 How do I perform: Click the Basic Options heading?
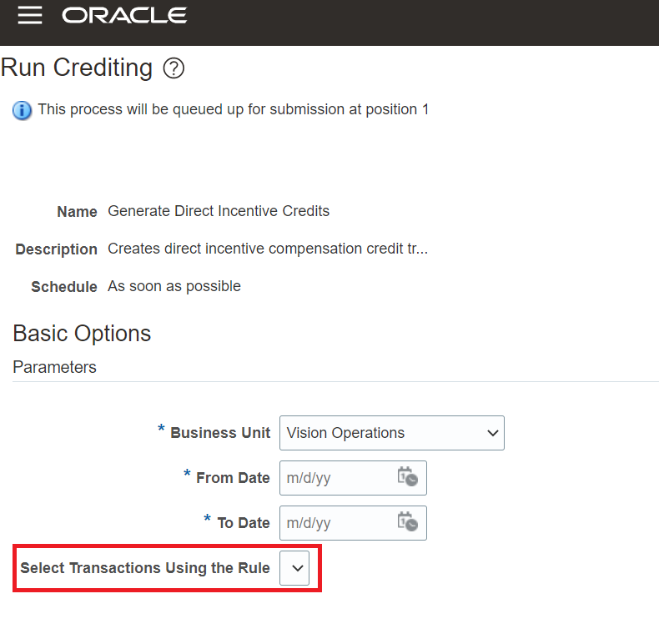coord(82,334)
